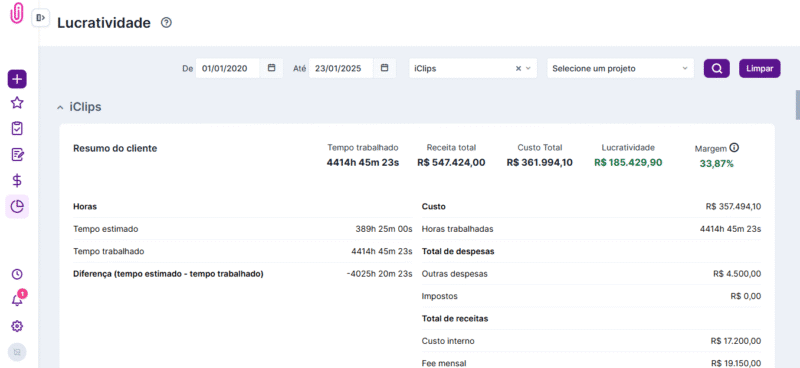Click the Tempo estimado row label
800x368 pixels.
106,229
